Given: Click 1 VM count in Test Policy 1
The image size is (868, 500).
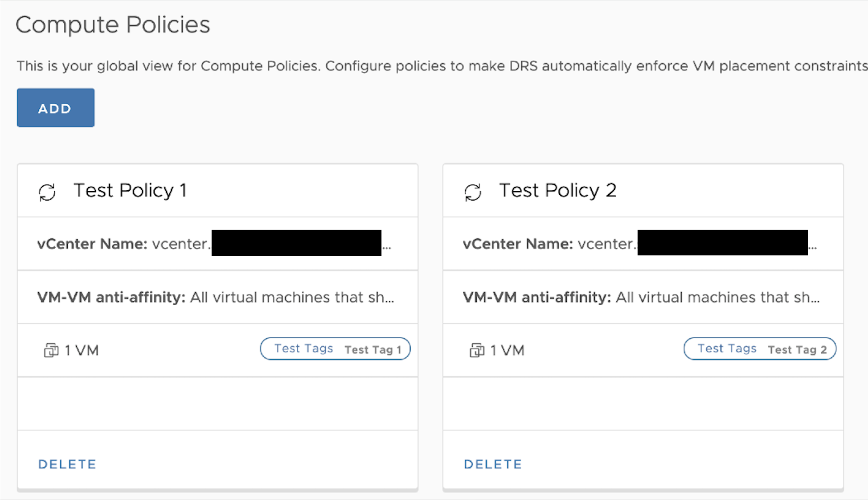Looking at the screenshot, I should tap(82, 351).
